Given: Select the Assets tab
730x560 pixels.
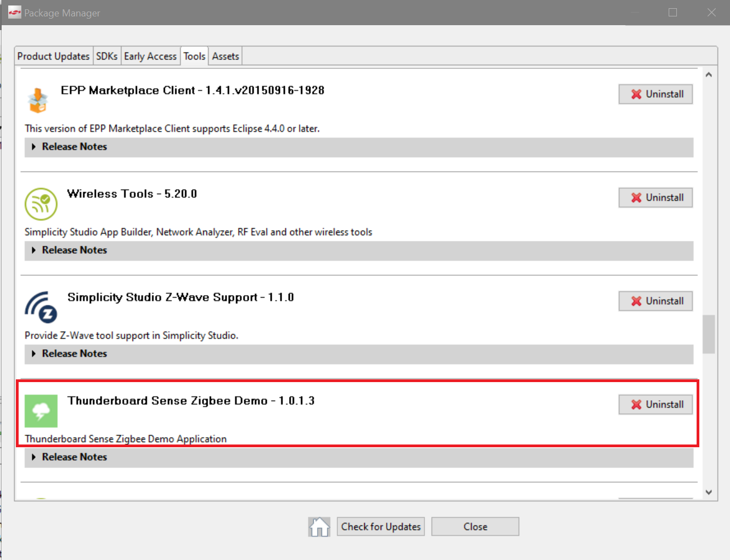Looking at the screenshot, I should tap(225, 55).
